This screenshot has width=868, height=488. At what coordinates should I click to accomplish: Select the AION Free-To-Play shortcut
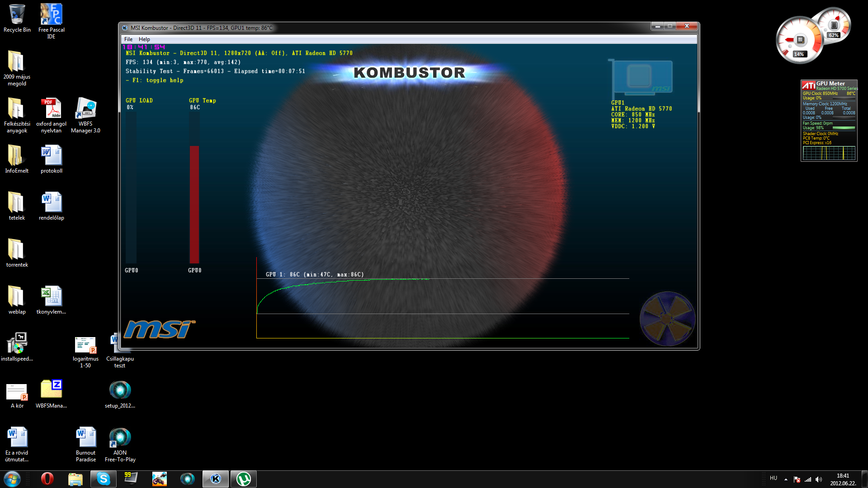[120, 444]
